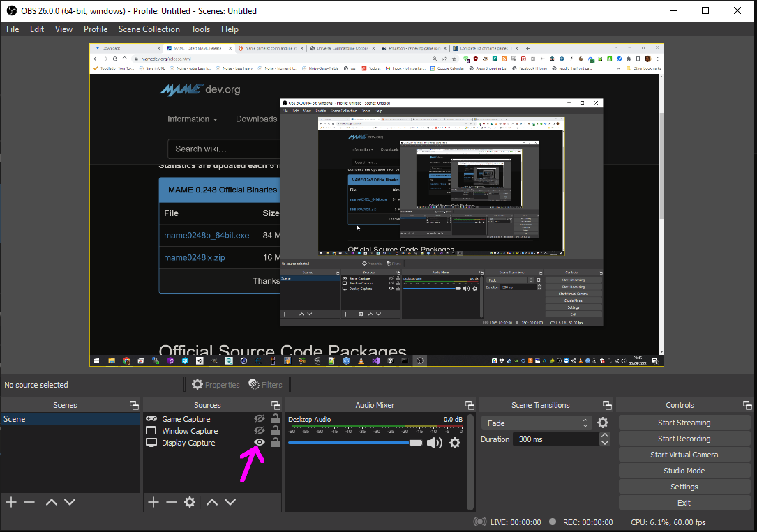
Task: Move source up with arrow icon
Action: pyautogui.click(x=212, y=502)
